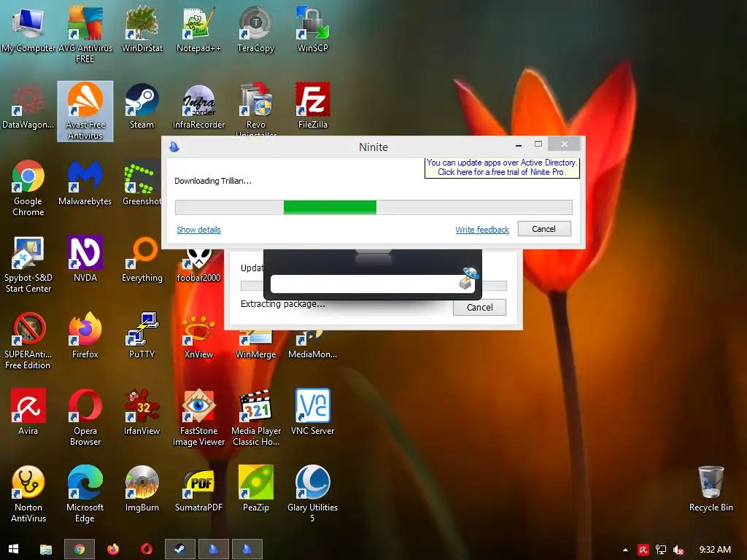Select the Greenshot desktop icon
This screenshot has height=560, width=747.
click(x=142, y=183)
